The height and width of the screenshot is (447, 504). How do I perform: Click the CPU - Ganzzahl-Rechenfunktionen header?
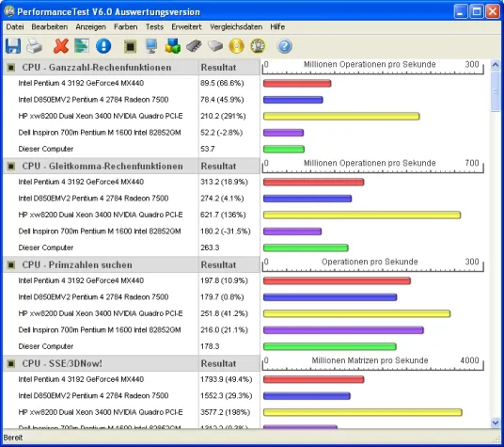pyautogui.click(x=97, y=68)
